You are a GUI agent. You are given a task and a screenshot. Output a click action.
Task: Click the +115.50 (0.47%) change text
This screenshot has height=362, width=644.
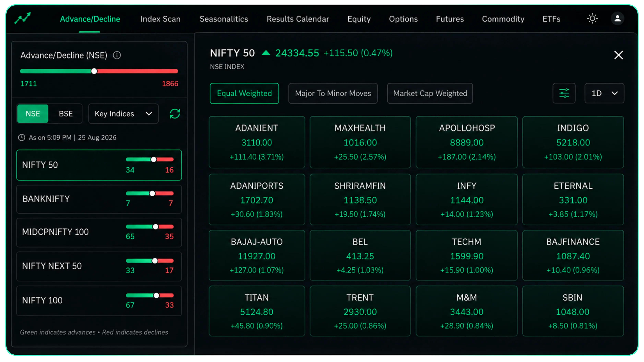click(x=358, y=53)
